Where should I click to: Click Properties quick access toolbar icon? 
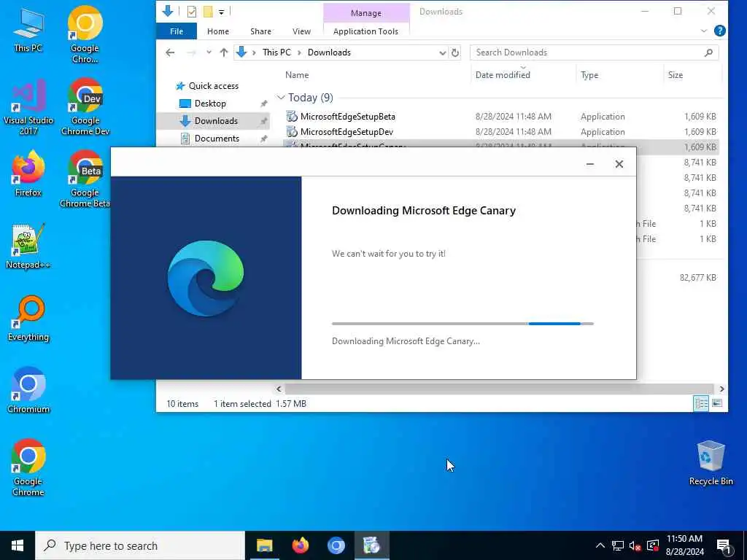pos(192,12)
